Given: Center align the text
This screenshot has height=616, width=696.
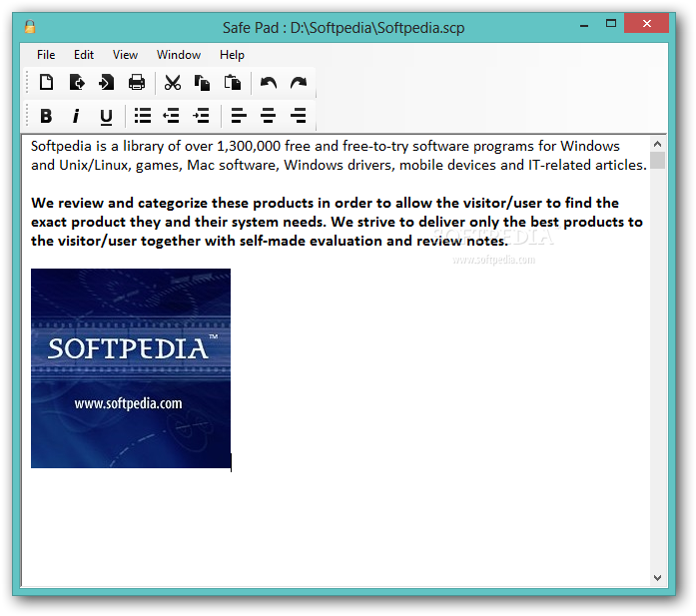Looking at the screenshot, I should [268, 116].
